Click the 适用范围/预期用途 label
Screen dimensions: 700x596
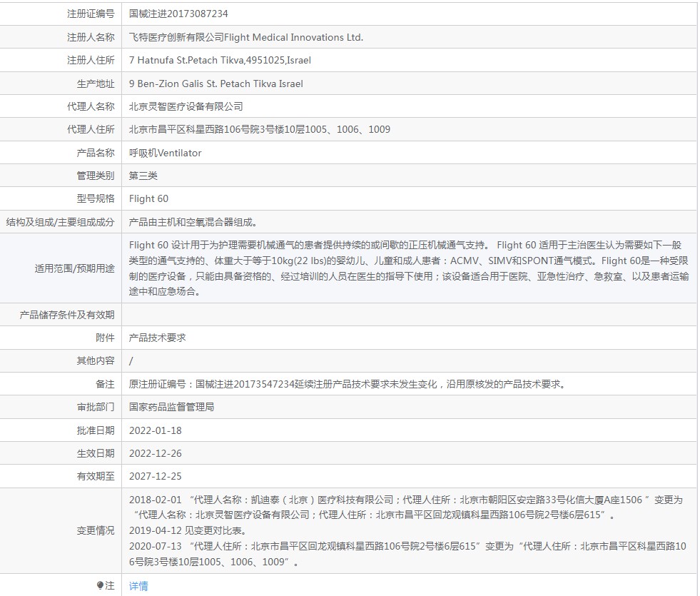75,268
